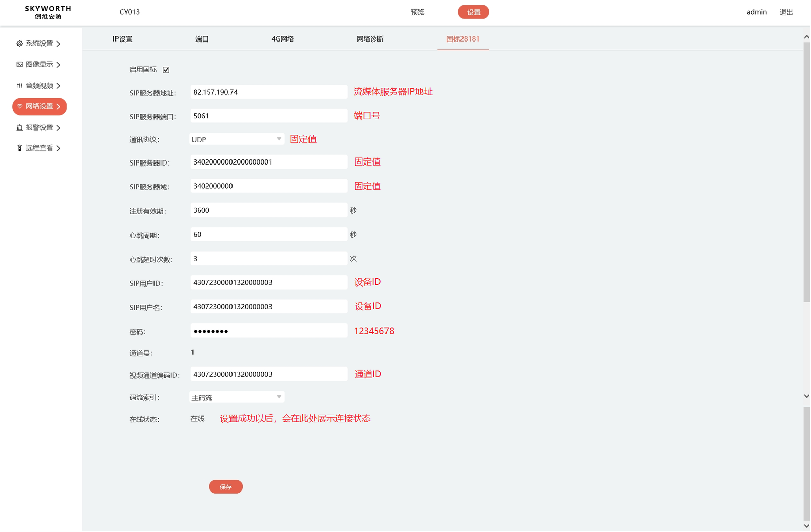
Task: Click the SIP服务器地址 input field
Action: tap(268, 92)
